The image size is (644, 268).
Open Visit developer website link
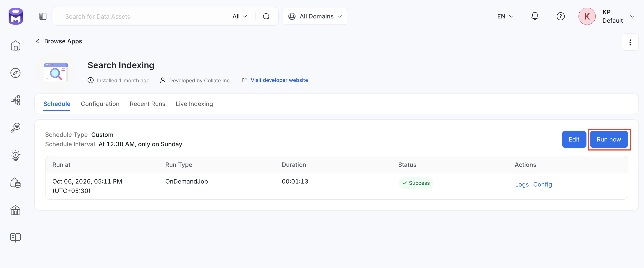[x=279, y=80]
